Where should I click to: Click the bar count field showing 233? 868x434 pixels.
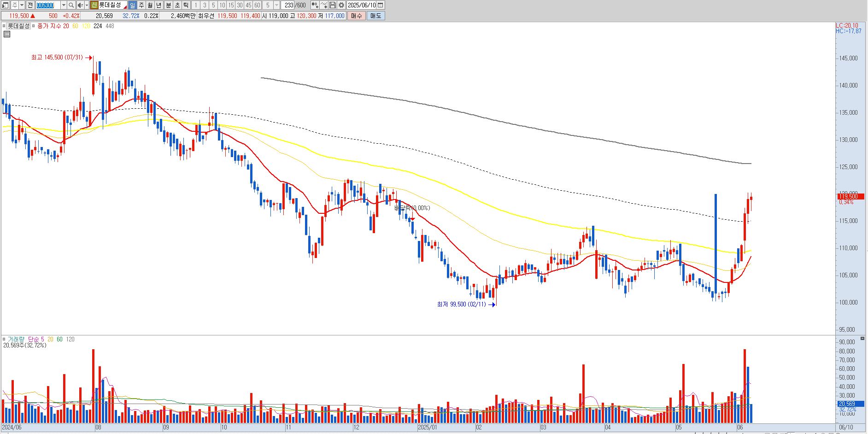[288, 5]
